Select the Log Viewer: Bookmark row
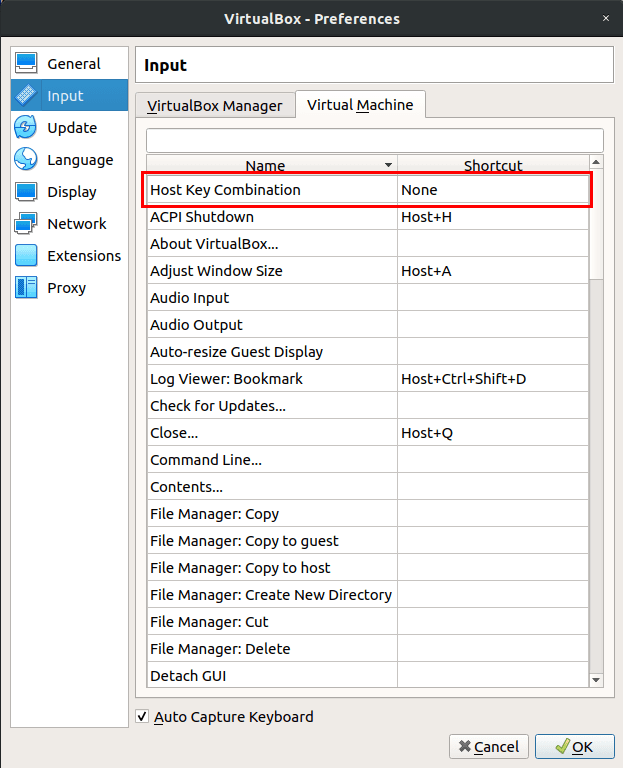Screen dimensions: 623x768 tap(368, 379)
